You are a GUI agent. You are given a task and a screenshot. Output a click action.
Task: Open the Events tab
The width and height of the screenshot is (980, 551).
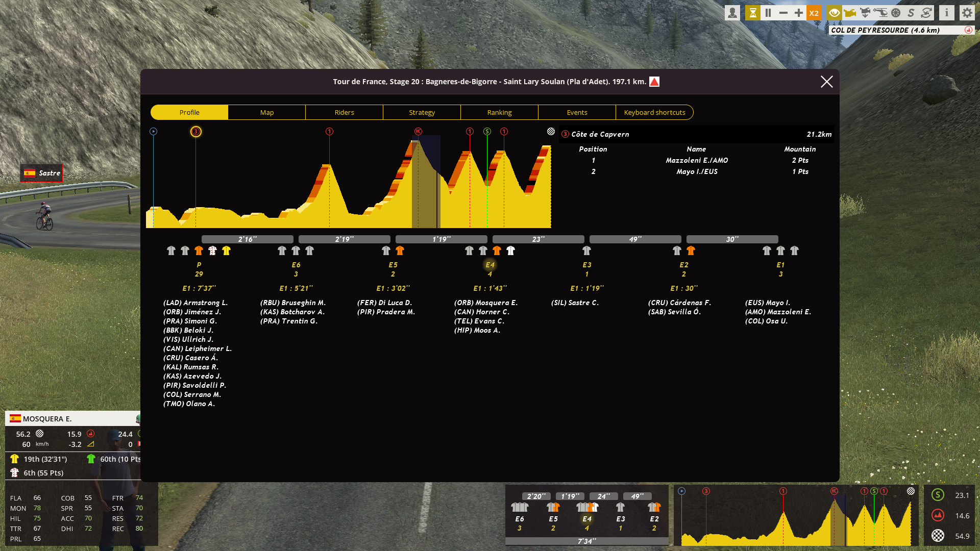(577, 112)
